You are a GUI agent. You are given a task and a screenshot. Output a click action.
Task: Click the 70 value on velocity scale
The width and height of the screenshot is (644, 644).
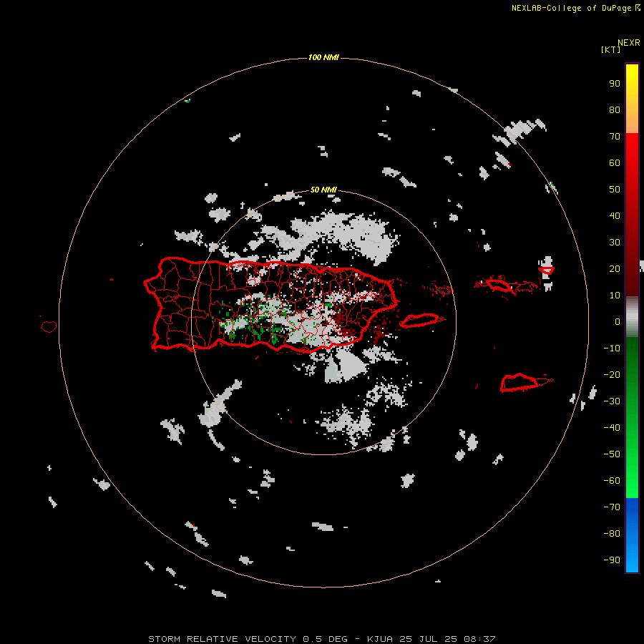[615, 137]
